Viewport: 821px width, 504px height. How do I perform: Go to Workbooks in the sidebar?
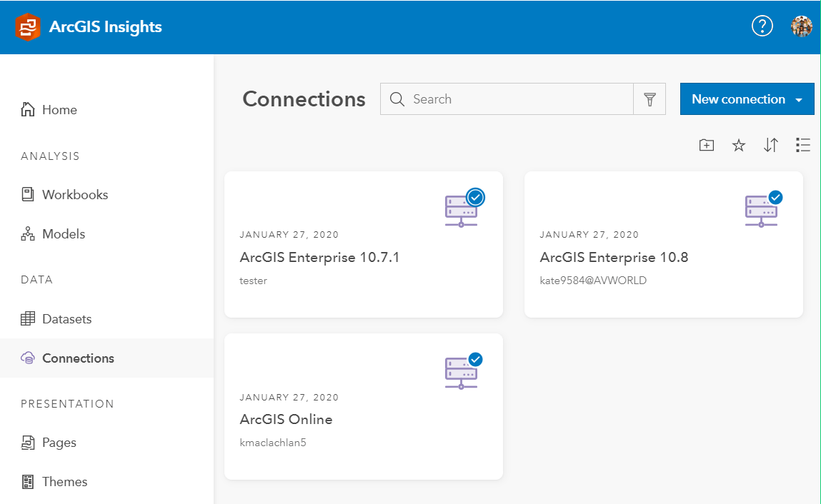[x=75, y=195]
